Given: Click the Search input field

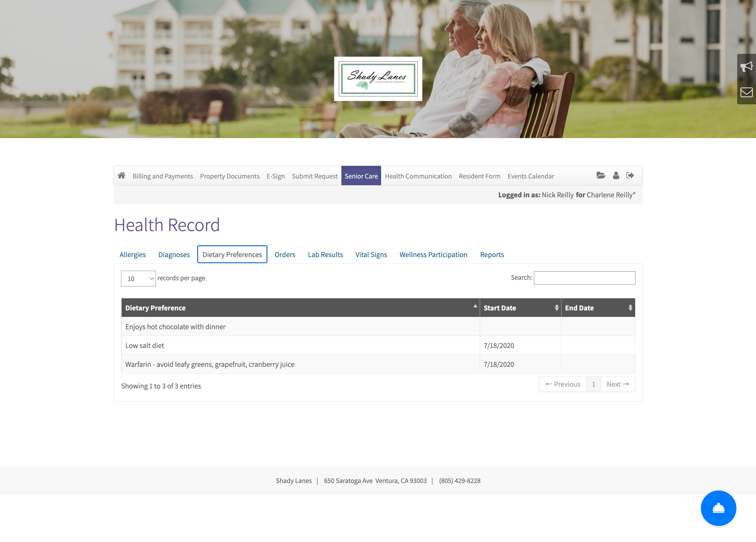Looking at the screenshot, I should (x=584, y=278).
